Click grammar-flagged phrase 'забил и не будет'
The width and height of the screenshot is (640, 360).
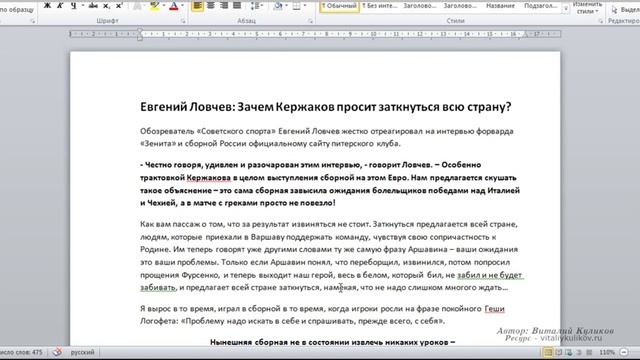(x=490, y=275)
